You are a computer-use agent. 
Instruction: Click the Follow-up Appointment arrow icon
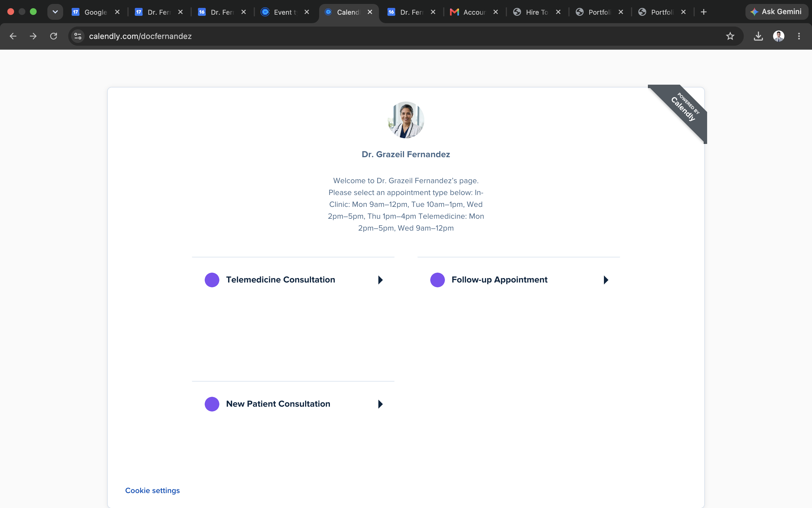coord(606,280)
